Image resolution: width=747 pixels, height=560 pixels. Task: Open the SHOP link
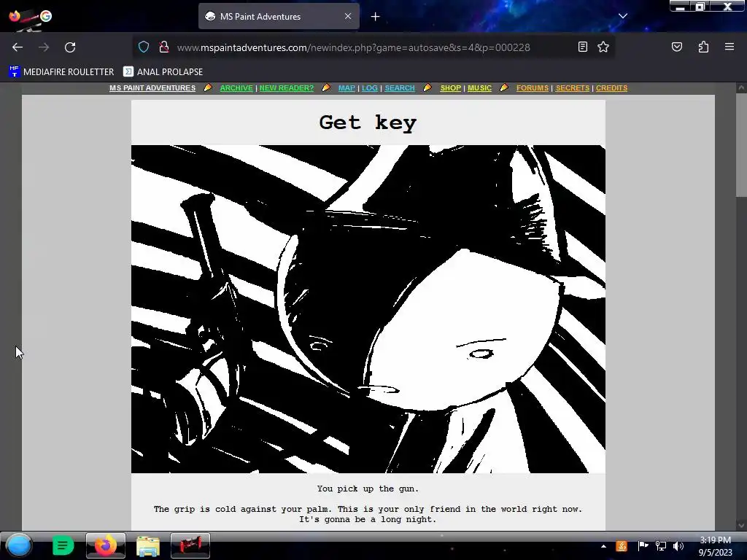point(451,88)
